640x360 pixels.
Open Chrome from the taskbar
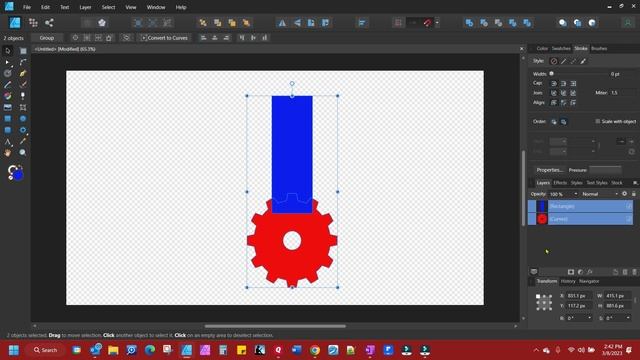pyautogui.click(x=314, y=350)
